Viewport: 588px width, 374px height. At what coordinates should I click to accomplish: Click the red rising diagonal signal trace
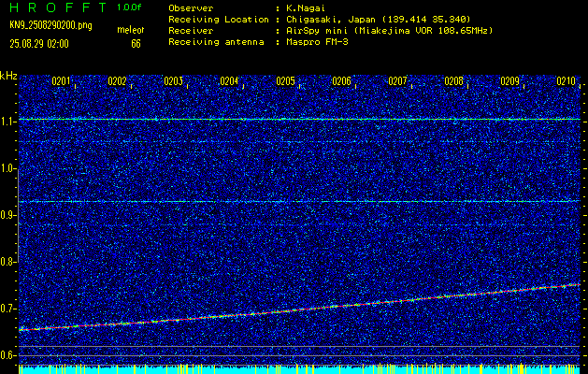(299, 310)
